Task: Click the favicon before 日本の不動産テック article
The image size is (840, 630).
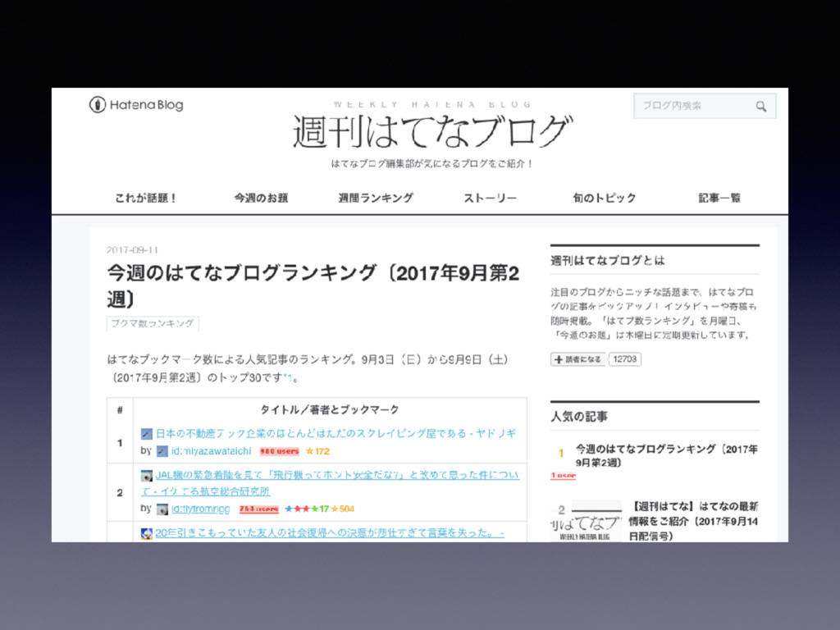Action: [x=147, y=433]
